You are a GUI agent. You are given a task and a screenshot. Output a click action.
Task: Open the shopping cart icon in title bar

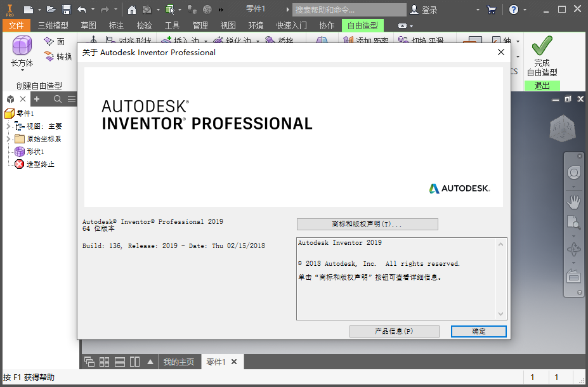click(491, 10)
